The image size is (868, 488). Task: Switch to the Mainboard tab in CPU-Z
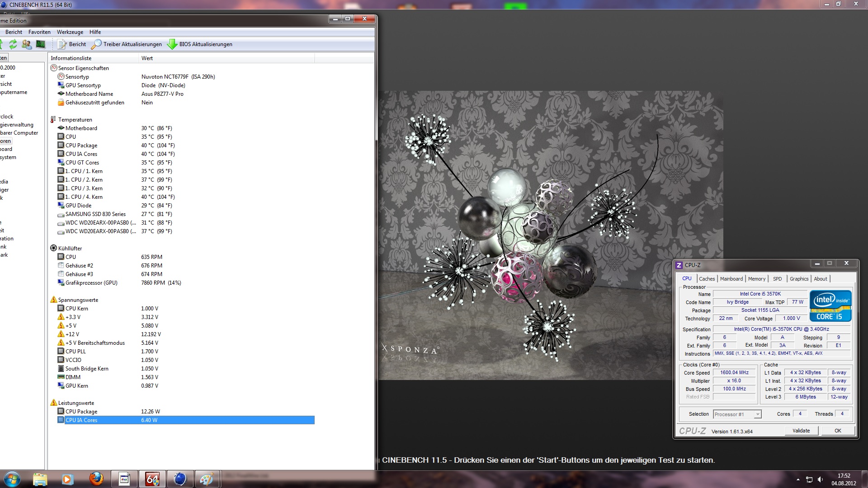pyautogui.click(x=731, y=279)
